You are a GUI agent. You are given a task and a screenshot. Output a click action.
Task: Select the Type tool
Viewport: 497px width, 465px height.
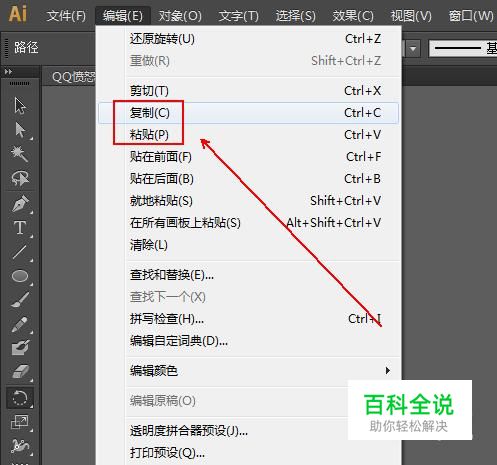(20, 228)
